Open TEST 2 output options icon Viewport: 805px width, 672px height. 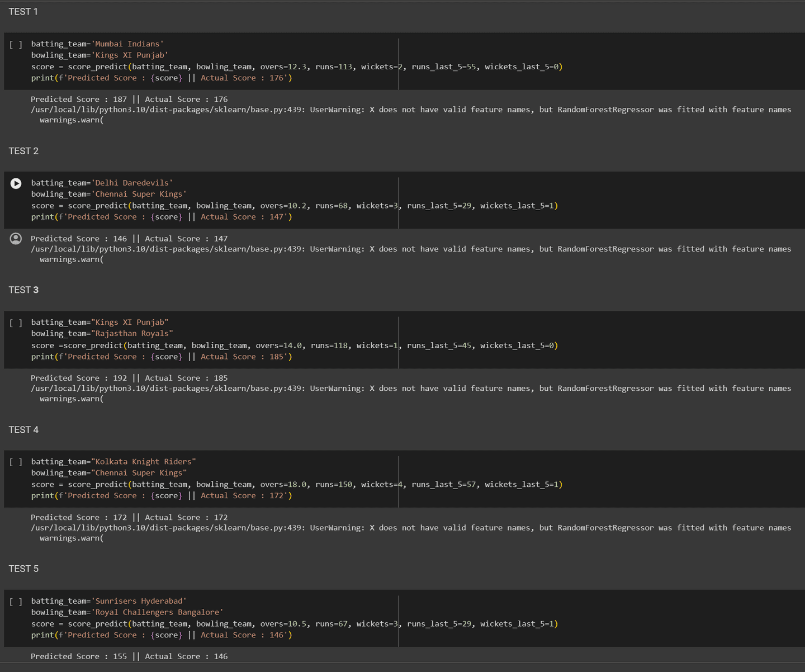16,239
